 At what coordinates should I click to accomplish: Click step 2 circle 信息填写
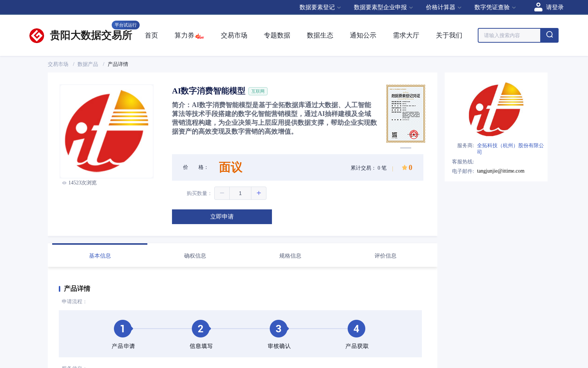pyautogui.click(x=201, y=329)
